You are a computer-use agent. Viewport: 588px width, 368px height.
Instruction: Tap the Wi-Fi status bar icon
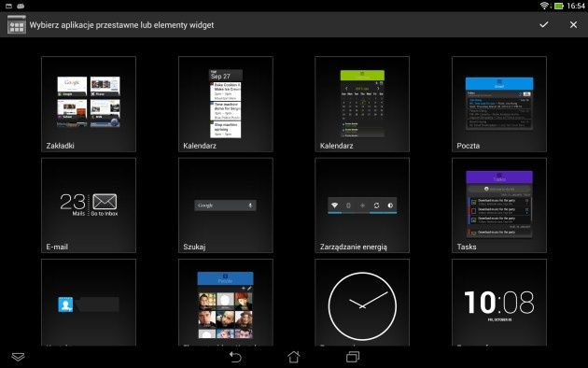point(544,6)
